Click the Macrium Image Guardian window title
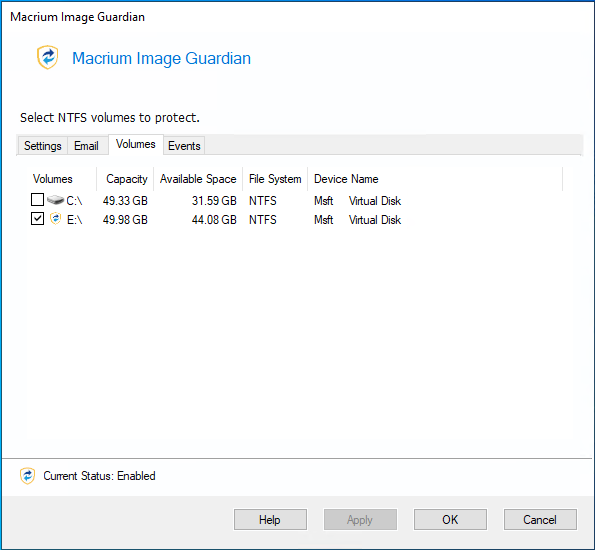This screenshot has width=595, height=550. pos(77,17)
